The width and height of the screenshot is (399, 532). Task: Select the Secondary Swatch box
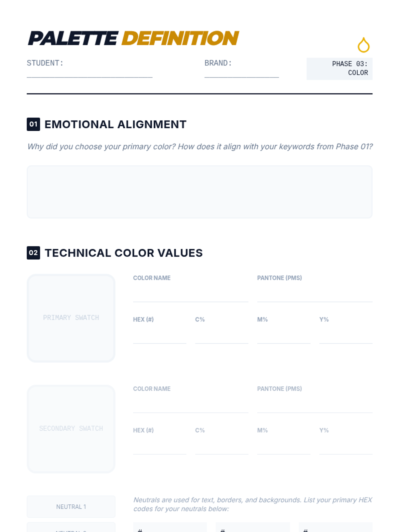tap(71, 429)
